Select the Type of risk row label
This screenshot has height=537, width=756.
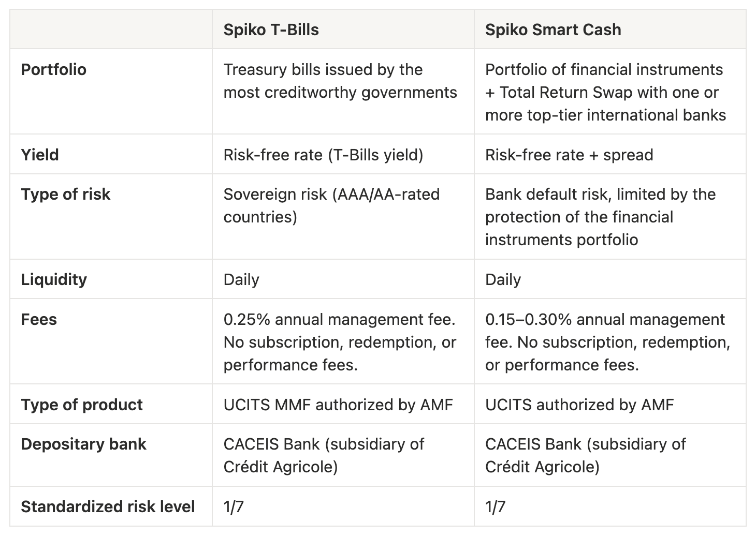[65, 194]
